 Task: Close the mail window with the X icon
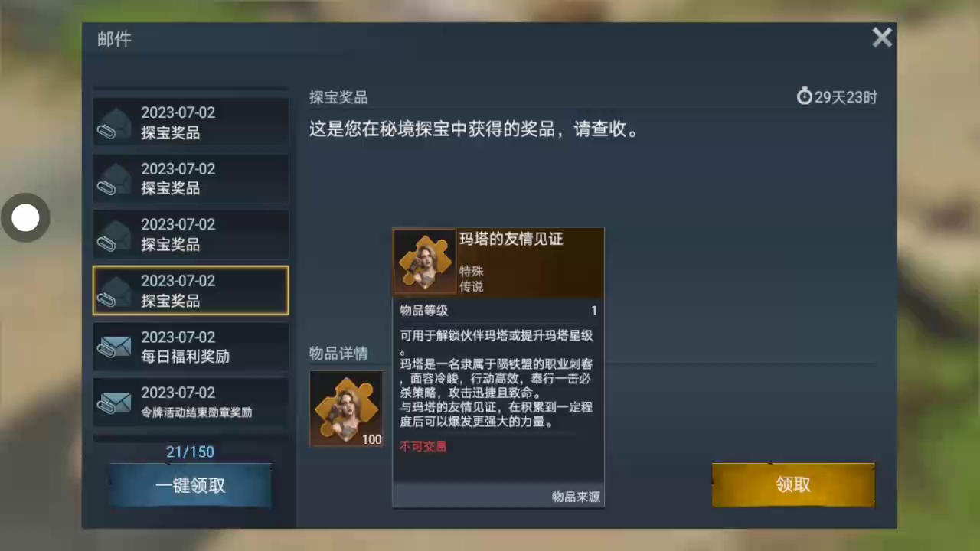pyautogui.click(x=882, y=37)
